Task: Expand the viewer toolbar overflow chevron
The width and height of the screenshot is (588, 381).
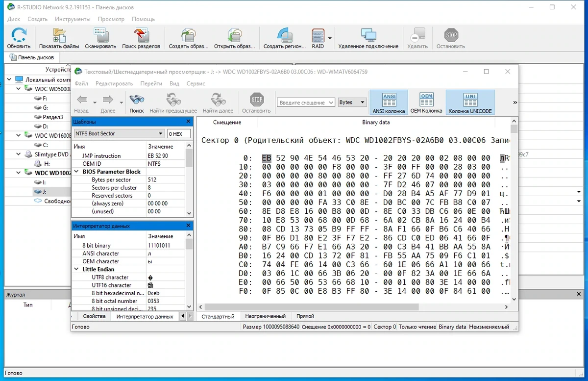Action: pyautogui.click(x=514, y=102)
